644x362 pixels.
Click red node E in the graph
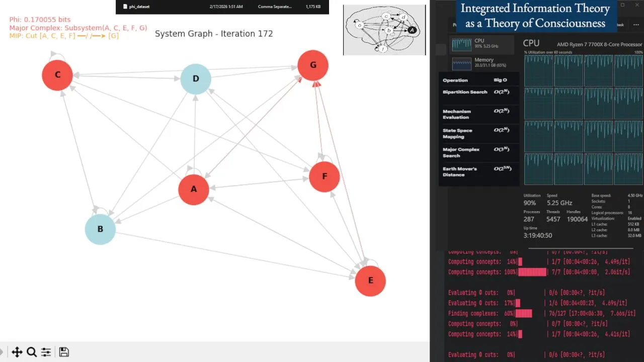coord(370,281)
